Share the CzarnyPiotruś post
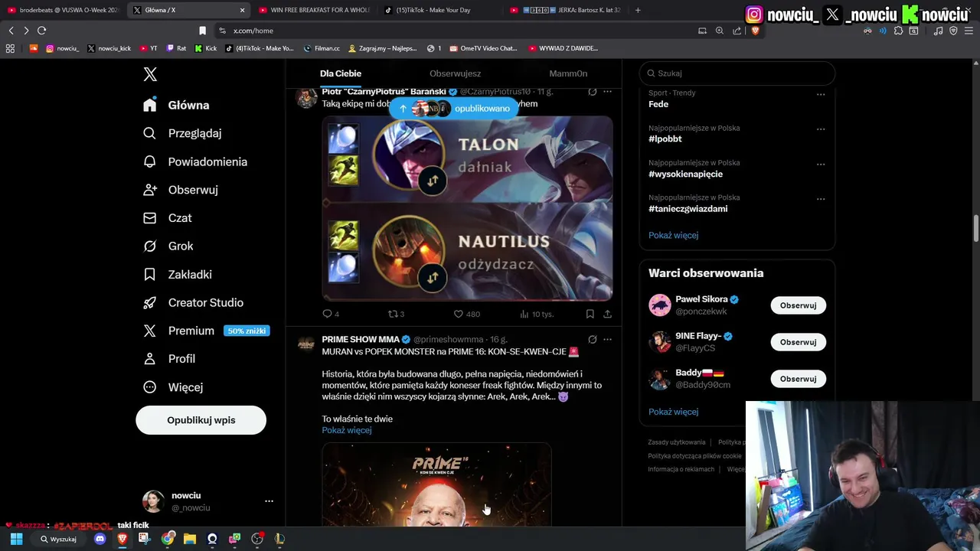Viewport: 980px width, 551px height. click(607, 314)
